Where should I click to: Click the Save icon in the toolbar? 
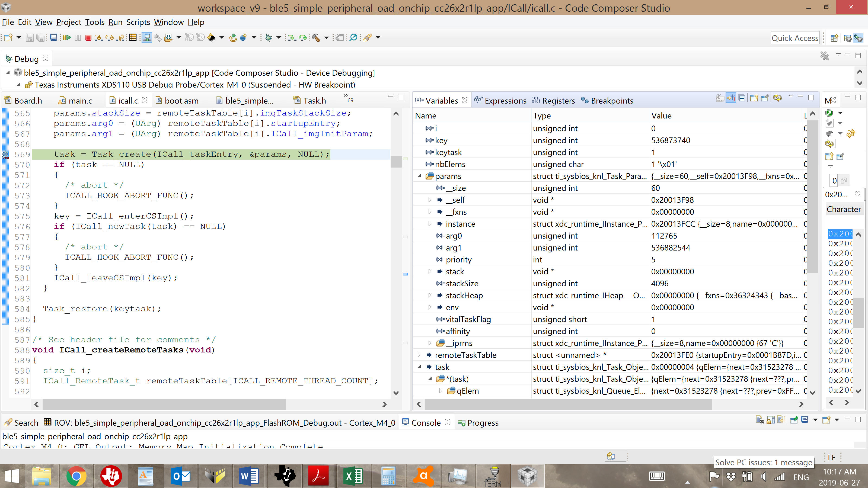point(30,37)
